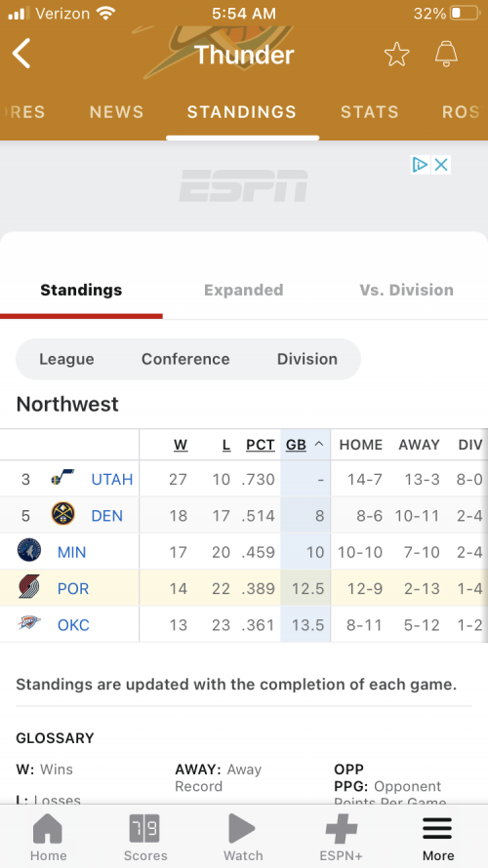Screen dimensions: 488x868
Task: Enable alerts with the bell icon
Action: pos(446,54)
